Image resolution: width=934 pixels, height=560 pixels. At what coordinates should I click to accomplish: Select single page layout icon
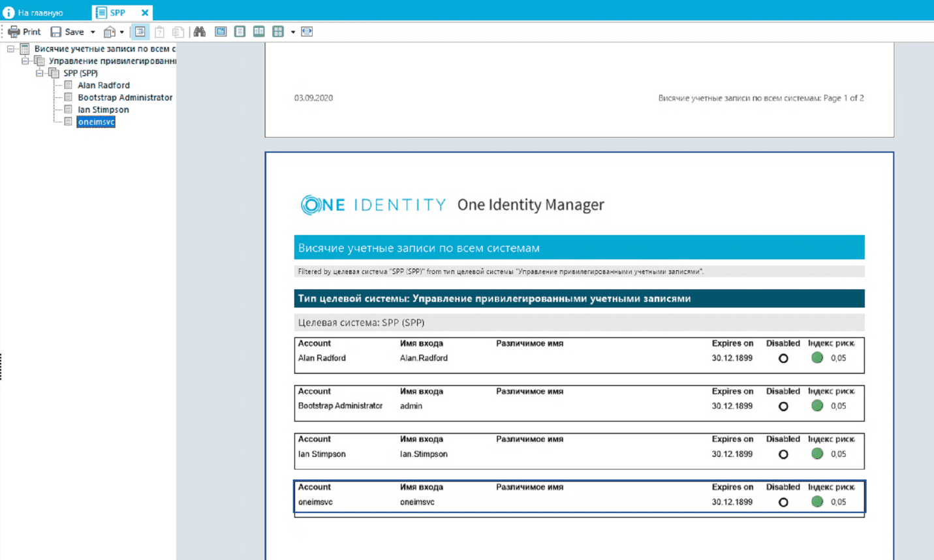pos(240,32)
